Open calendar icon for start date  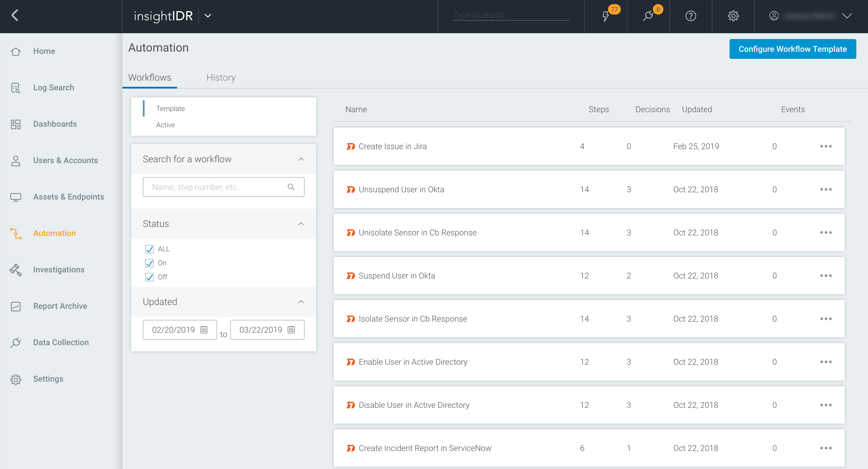(x=204, y=330)
